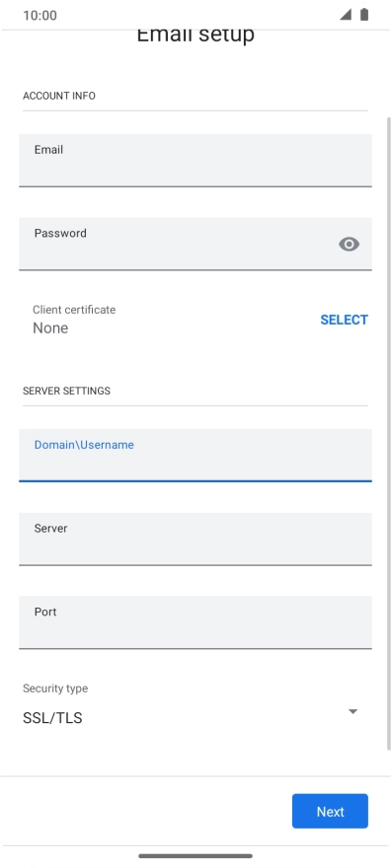The image size is (391, 868).
Task: Focus the Email input field
Action: tap(195, 161)
